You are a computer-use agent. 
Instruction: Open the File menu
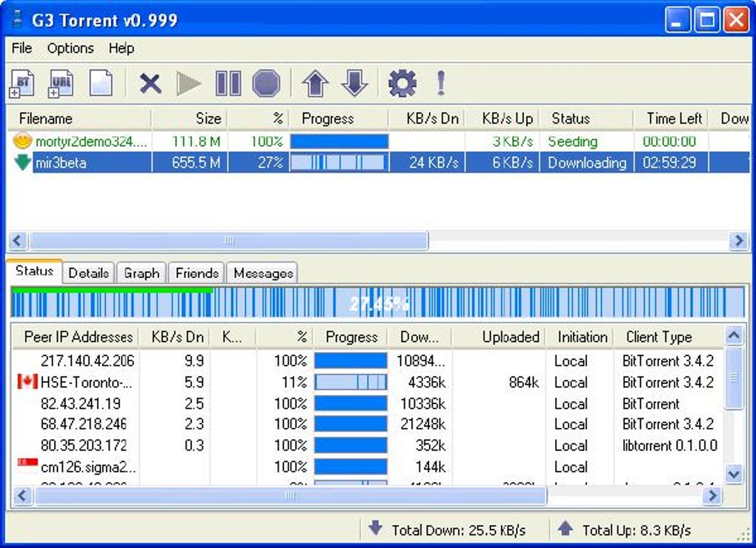click(x=21, y=48)
